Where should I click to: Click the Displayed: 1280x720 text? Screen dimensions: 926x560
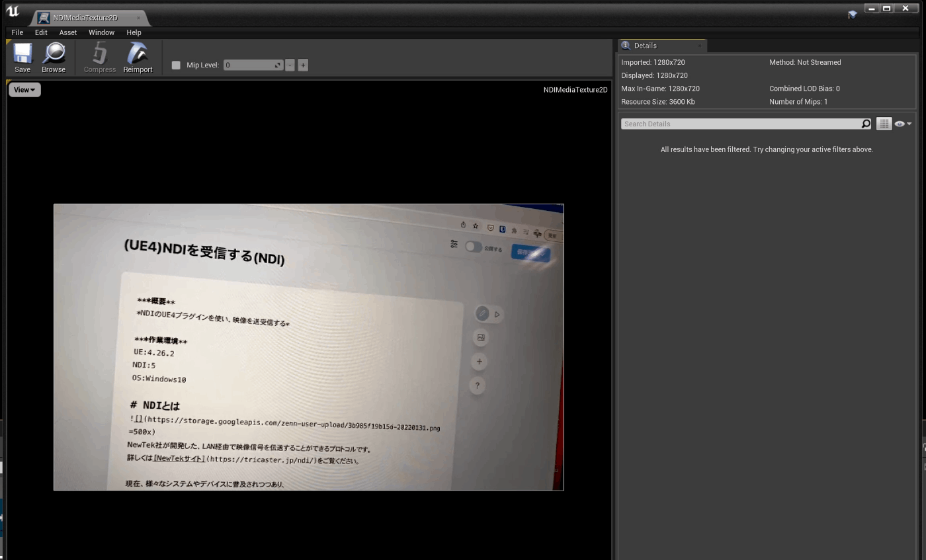(654, 75)
